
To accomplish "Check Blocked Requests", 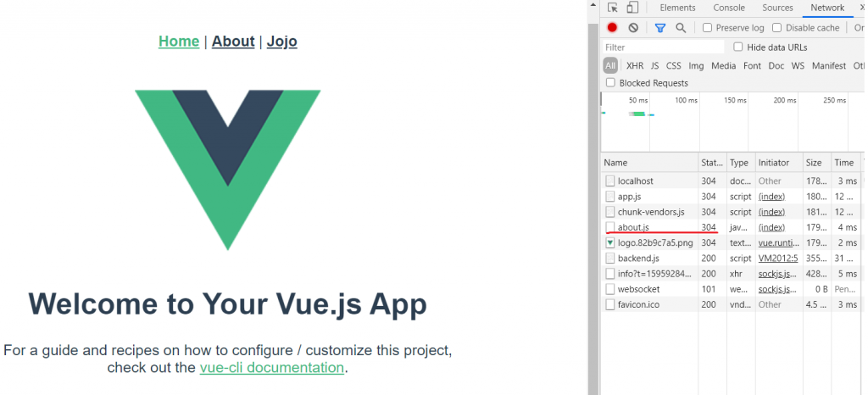I will click(610, 83).
